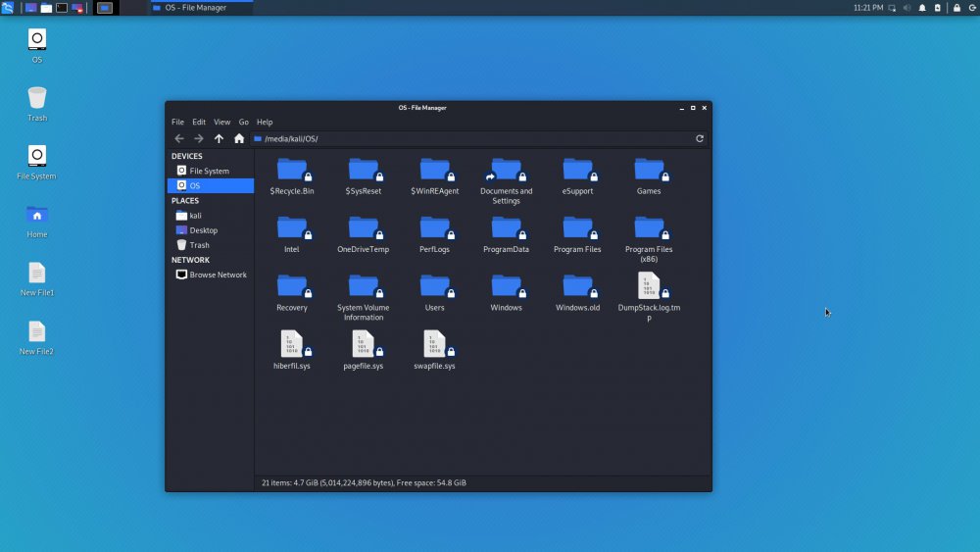Open the Go menu
The image size is (980, 552).
pos(244,123)
